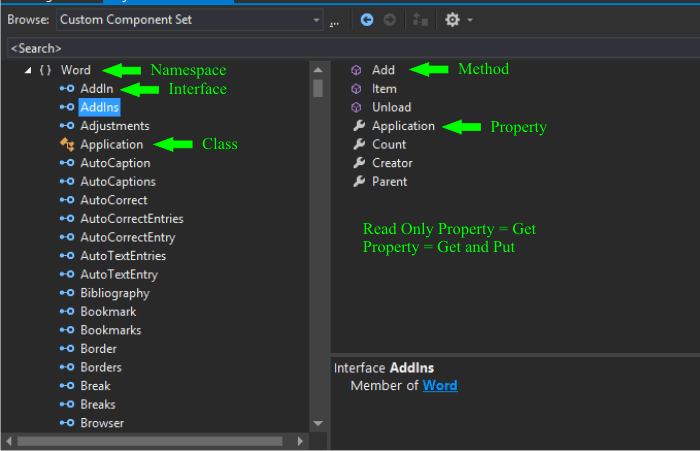Click the Unload method cube icon
The image size is (700, 451).
point(356,107)
